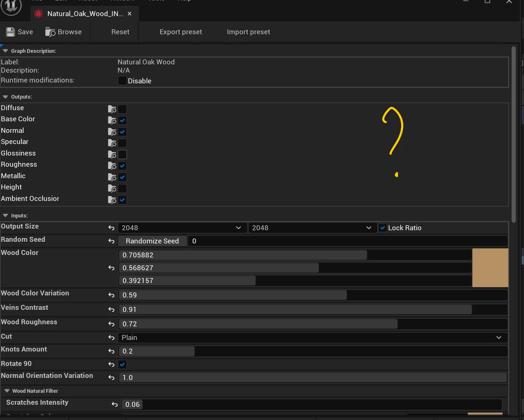Image resolution: width=524 pixels, height=420 pixels.
Task: Reset Veins Contrast to default
Action: click(x=111, y=309)
